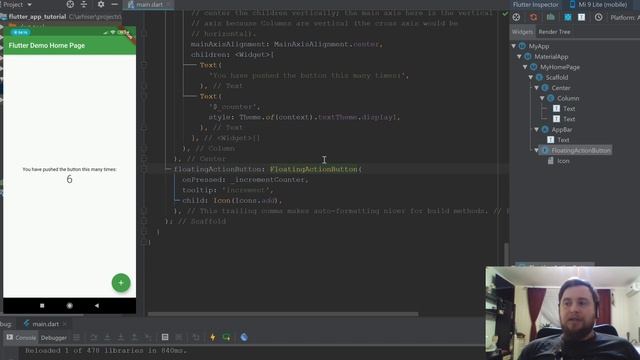640x360 pixels.
Task: Collapse the MyApp tree node
Action: (x=514, y=46)
